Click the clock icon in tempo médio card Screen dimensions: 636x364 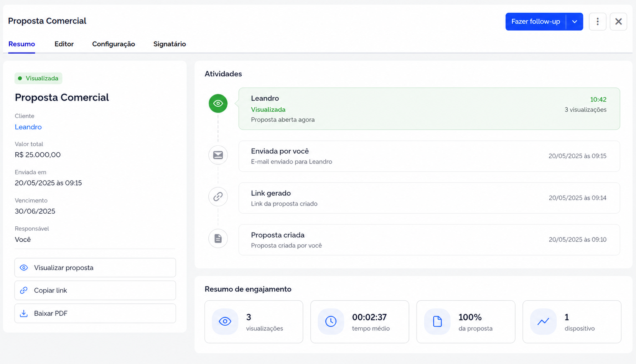(331, 321)
